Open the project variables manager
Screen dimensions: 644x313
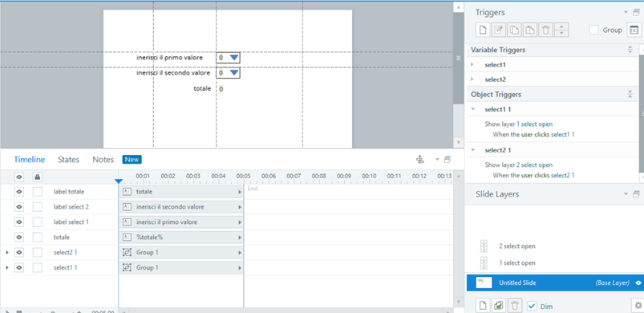coord(634,30)
